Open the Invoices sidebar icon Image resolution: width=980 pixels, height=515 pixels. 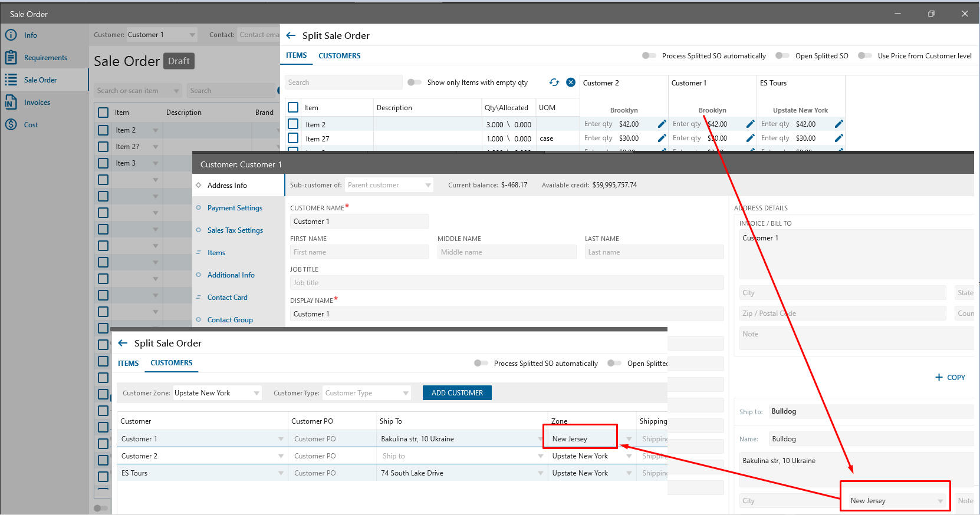(11, 103)
